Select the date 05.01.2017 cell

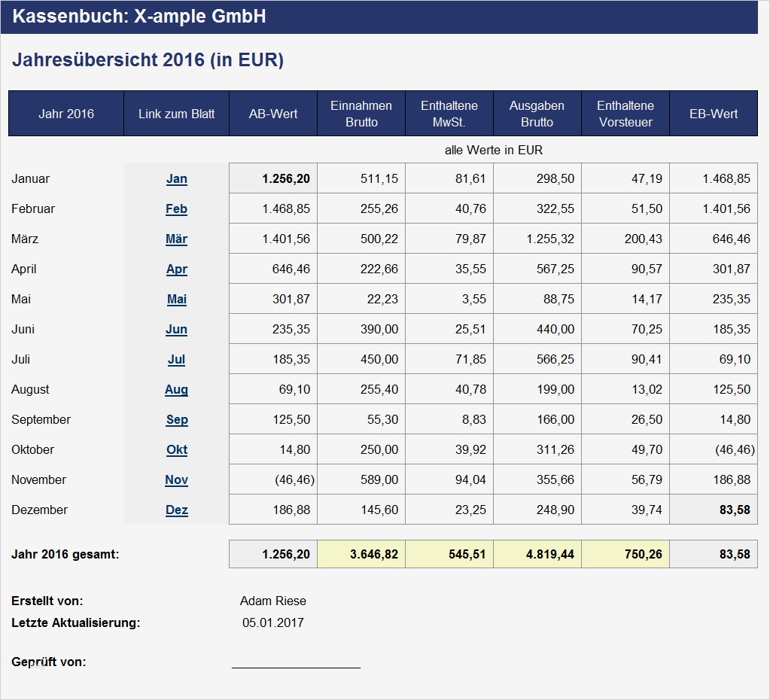coord(273,622)
